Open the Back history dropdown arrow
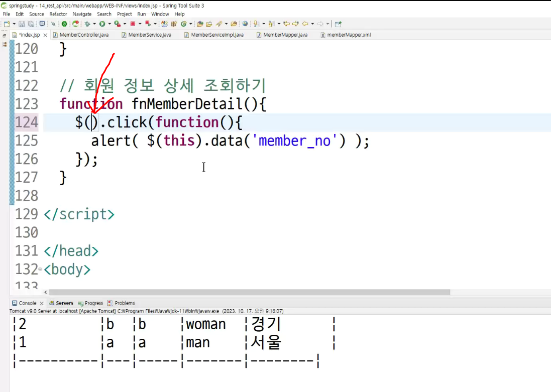Screen dimensions: 551x392 (x=312, y=24)
